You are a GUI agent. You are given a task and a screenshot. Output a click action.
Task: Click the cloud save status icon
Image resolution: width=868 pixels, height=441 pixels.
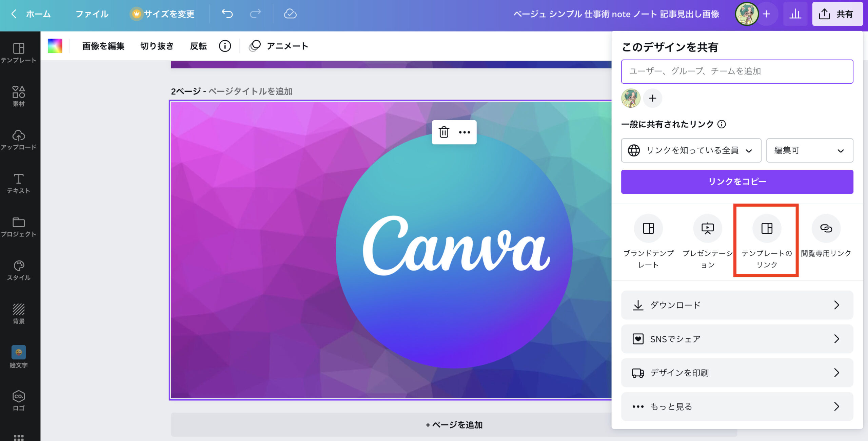click(290, 14)
